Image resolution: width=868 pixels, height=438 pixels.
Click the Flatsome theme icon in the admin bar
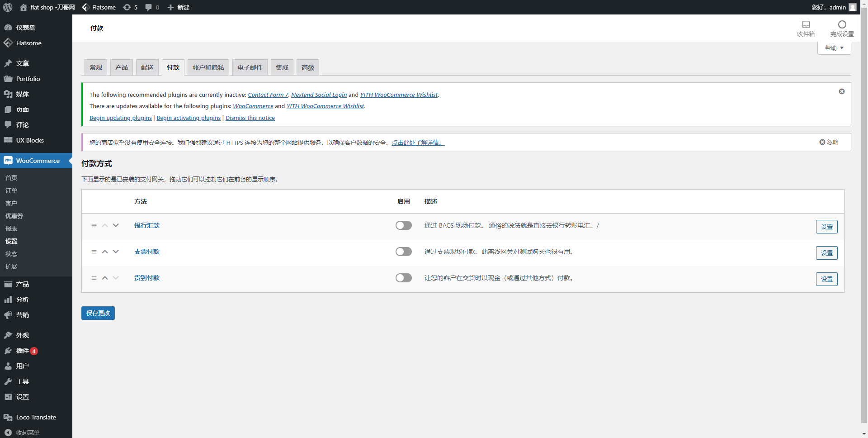85,7
